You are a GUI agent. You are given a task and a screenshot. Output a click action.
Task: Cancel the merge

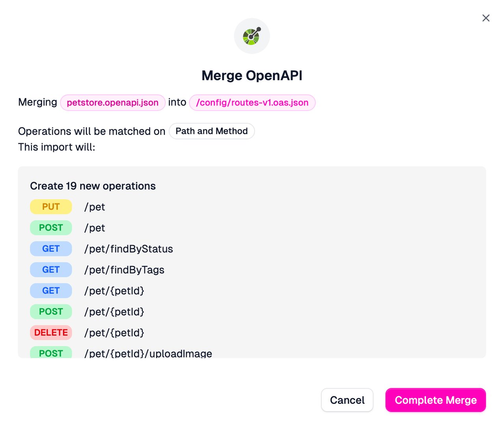coord(347,400)
